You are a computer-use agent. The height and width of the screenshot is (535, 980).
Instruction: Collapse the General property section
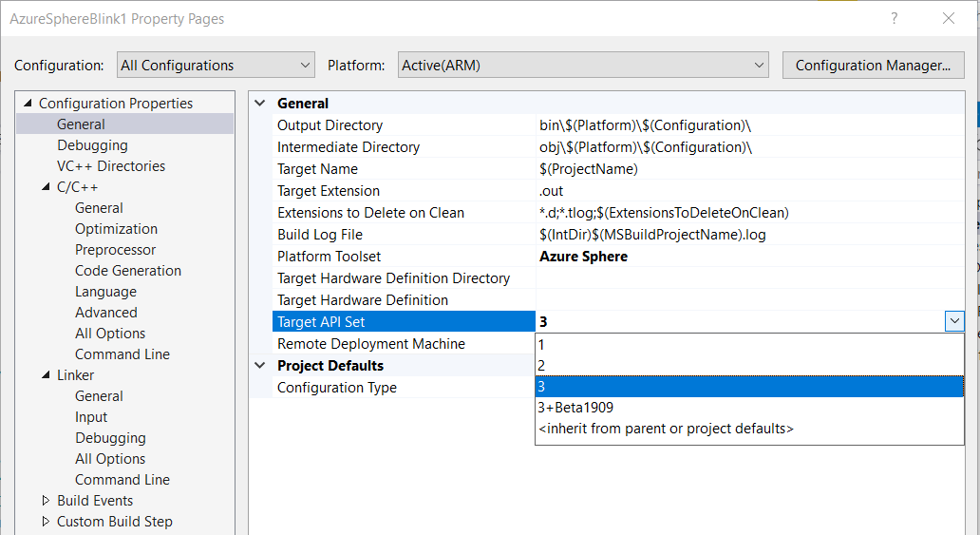coord(261,104)
